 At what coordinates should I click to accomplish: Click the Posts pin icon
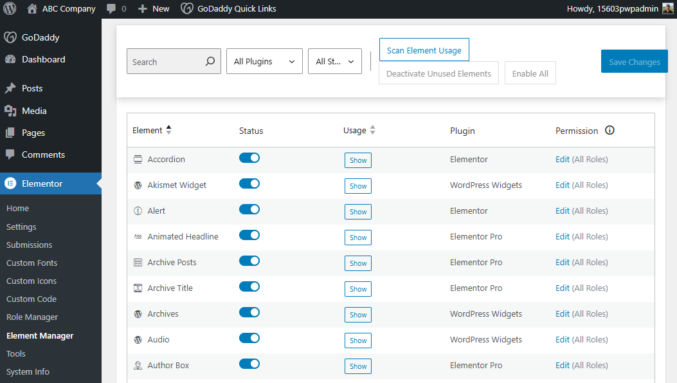tap(10, 89)
